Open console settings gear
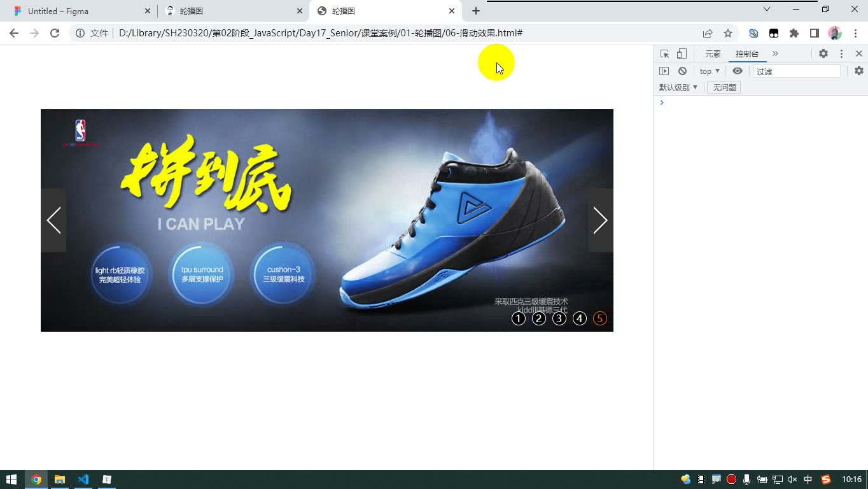The height and width of the screenshot is (489, 868). [859, 71]
